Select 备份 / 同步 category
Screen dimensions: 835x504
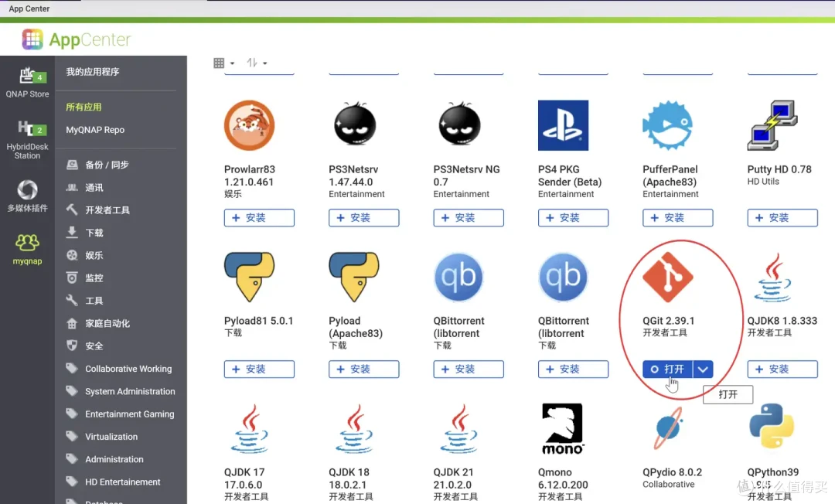[107, 165]
